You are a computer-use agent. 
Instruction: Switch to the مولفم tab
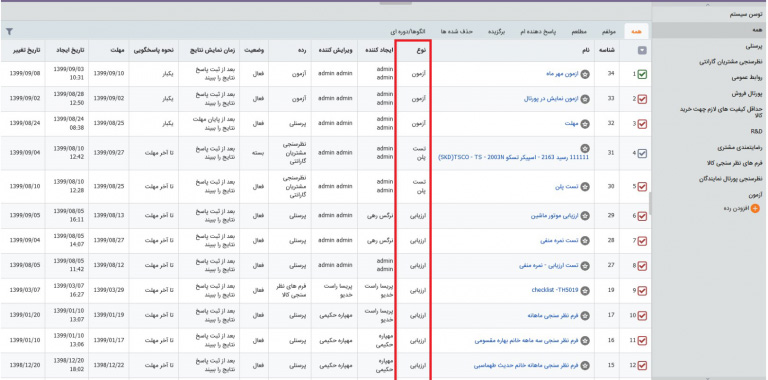(608, 31)
